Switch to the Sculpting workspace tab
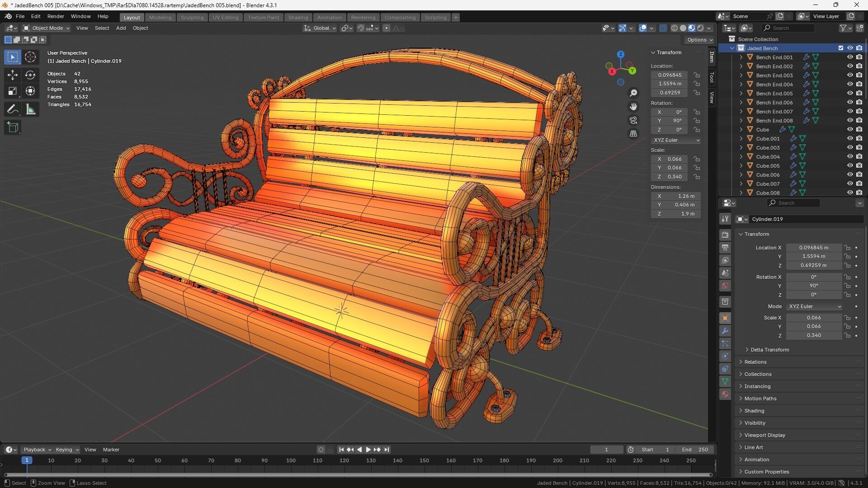Image resolution: width=868 pixels, height=488 pixels. (x=192, y=17)
